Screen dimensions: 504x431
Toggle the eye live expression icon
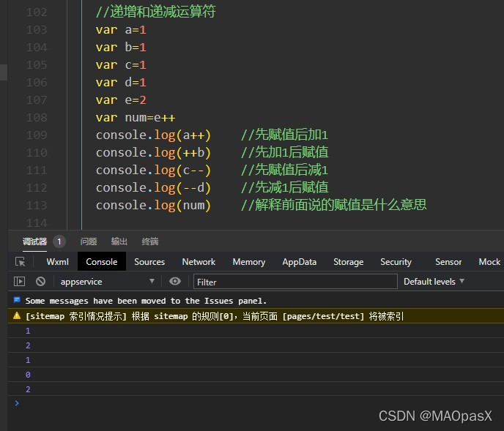(175, 282)
